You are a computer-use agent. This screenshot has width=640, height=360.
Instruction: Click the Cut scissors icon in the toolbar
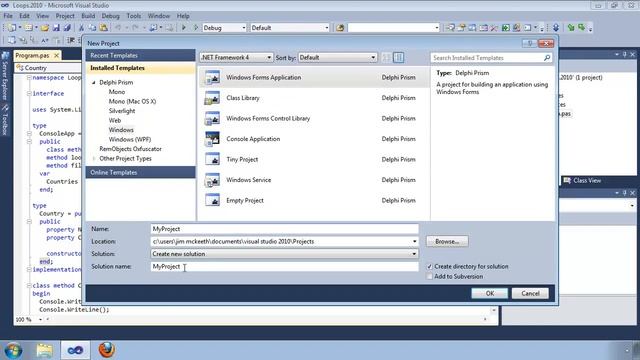pos(81,28)
